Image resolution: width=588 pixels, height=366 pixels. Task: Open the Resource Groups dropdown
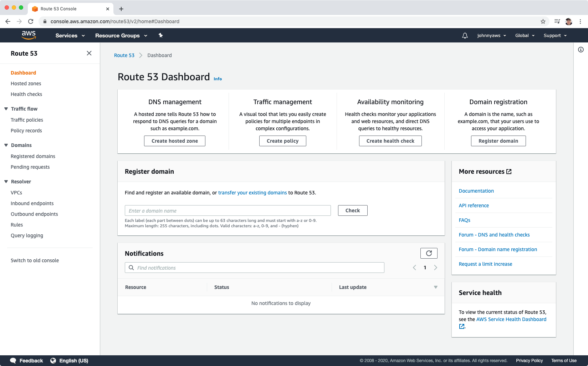click(121, 36)
